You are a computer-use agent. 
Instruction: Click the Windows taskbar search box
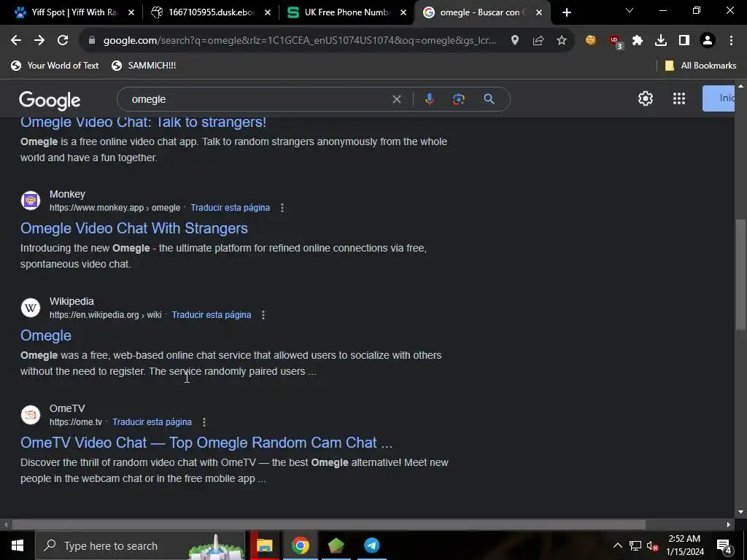tap(139, 545)
